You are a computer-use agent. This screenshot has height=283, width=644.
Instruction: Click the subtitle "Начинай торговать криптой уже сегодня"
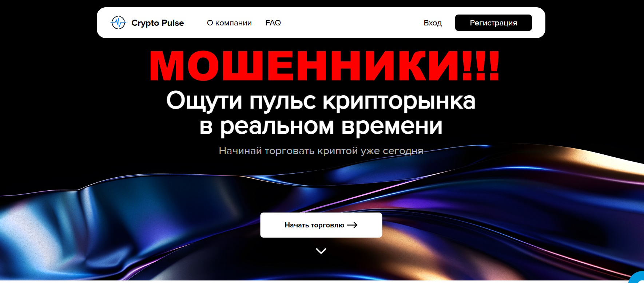pos(321,151)
